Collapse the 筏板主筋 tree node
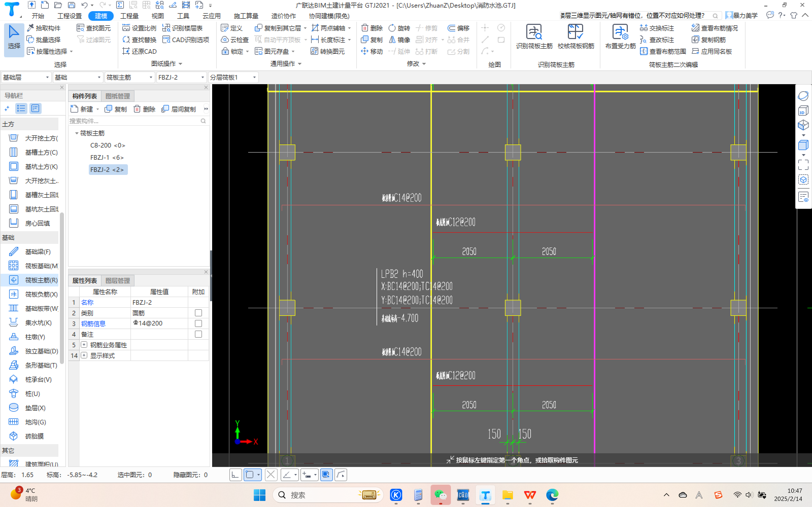Screen dimensions: 812x507 pos(76,133)
